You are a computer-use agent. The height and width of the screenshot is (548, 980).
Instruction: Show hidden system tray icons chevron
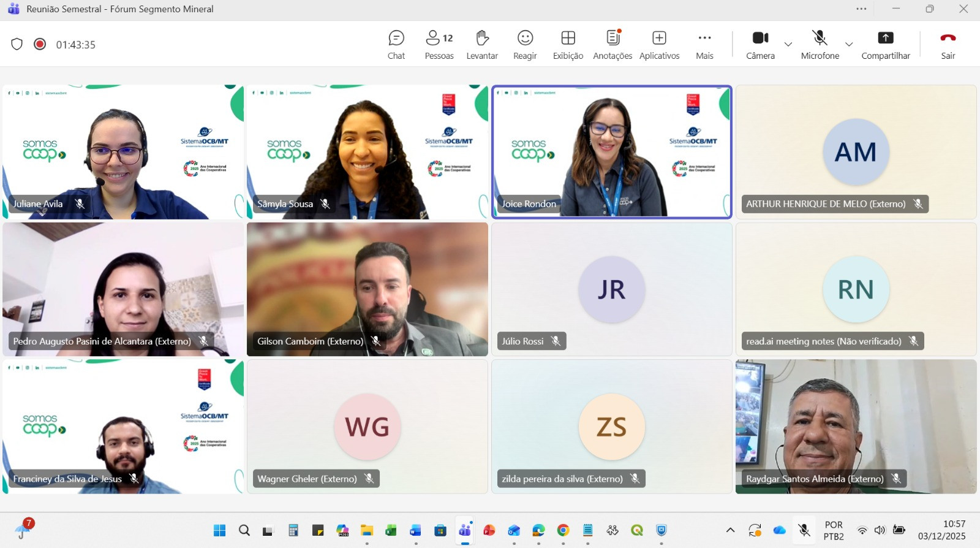point(730,530)
